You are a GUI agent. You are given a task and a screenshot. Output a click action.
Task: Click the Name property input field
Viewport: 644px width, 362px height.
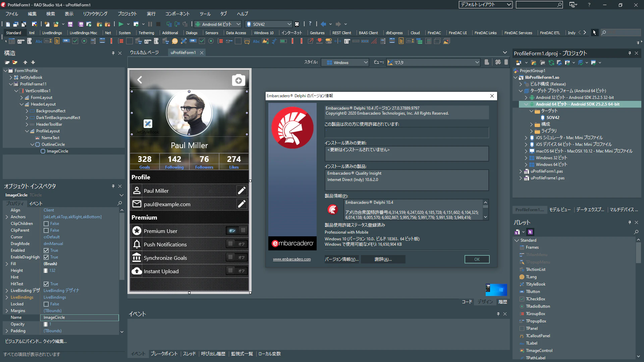pyautogui.click(x=79, y=317)
